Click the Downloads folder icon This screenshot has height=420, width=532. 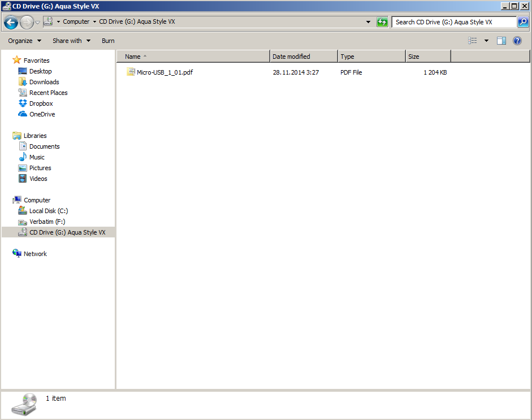[23, 82]
